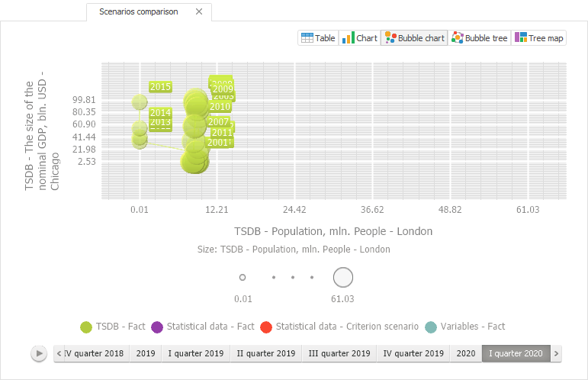Click the 2015 bubble label
Viewport: 588px width, 380px height.
click(x=160, y=87)
